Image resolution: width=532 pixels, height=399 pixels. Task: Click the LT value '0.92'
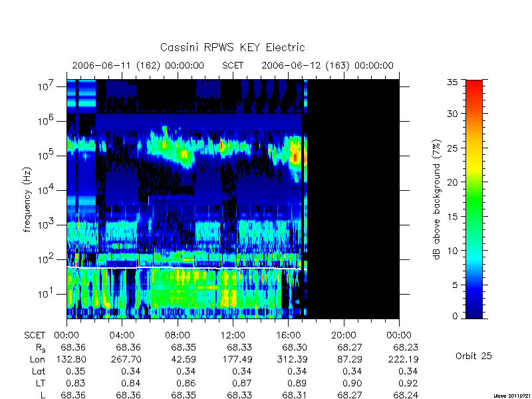tap(408, 383)
